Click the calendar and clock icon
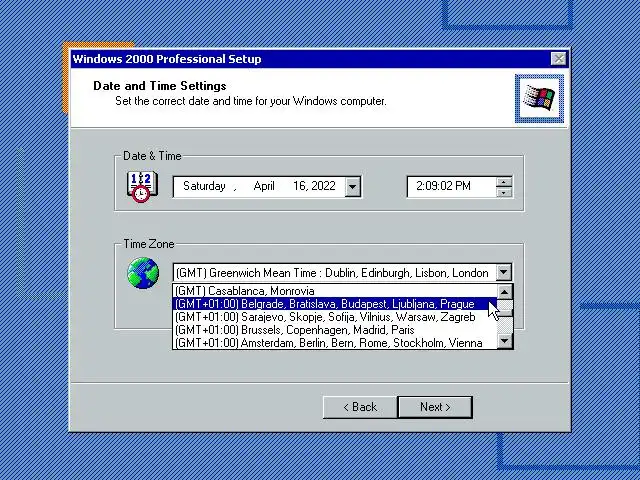The height and width of the screenshot is (480, 640). 142,187
